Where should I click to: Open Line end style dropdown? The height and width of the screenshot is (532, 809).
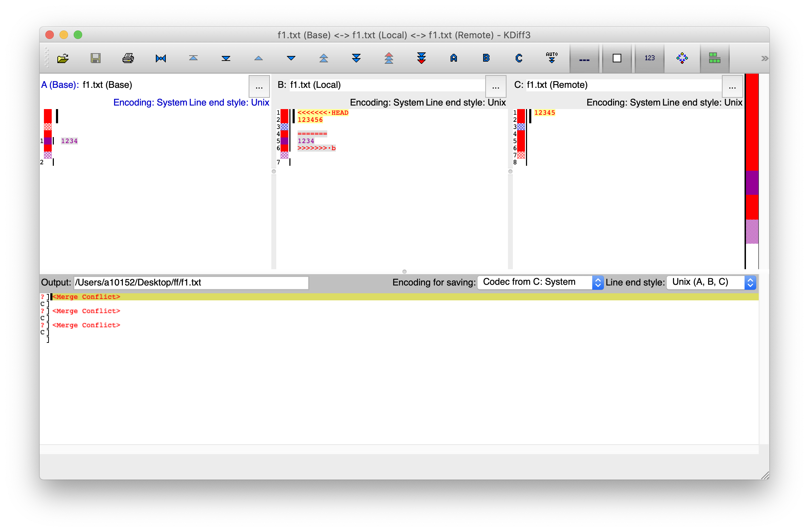[711, 282]
